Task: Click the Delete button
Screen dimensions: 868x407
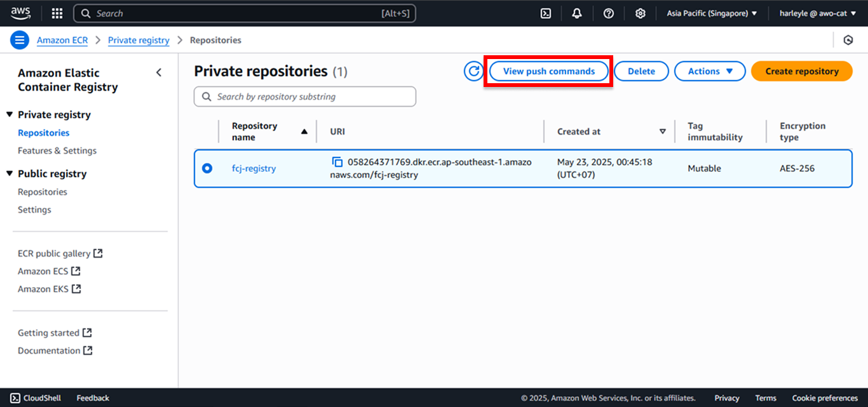Action: point(641,71)
